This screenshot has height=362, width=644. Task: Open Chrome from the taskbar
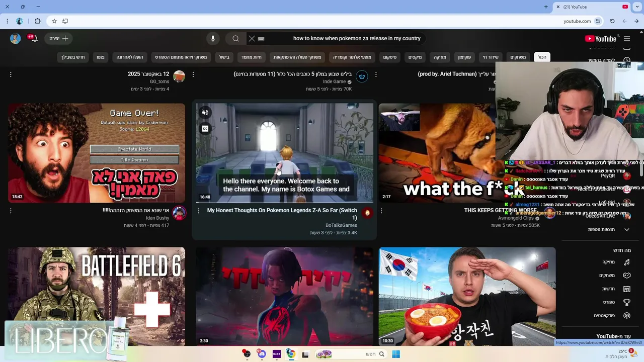click(x=291, y=354)
